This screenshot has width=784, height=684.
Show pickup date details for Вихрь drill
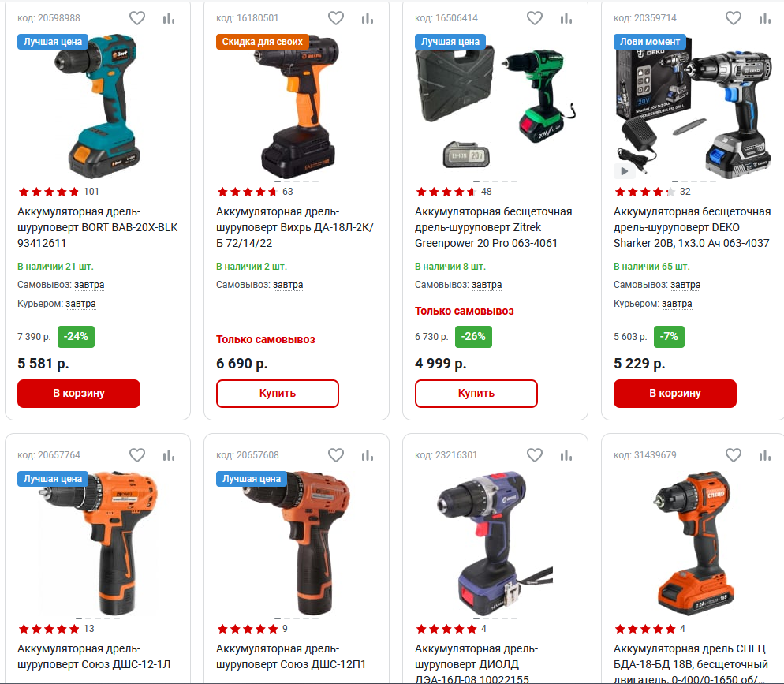pos(288,285)
